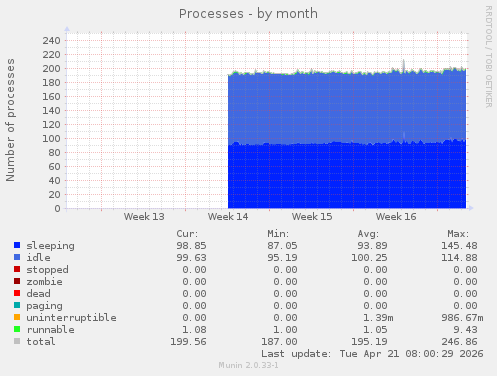Select the 'paging' legend label
497x376 pixels.
point(44,306)
